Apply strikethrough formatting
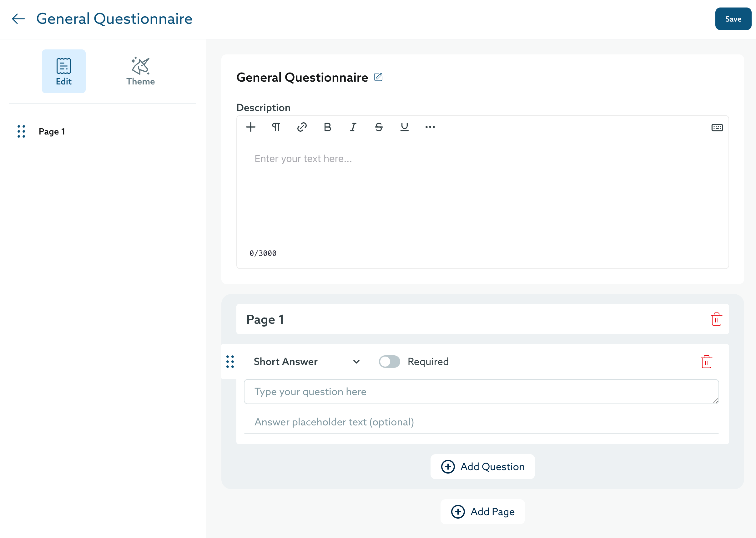This screenshot has width=756, height=538. click(379, 127)
